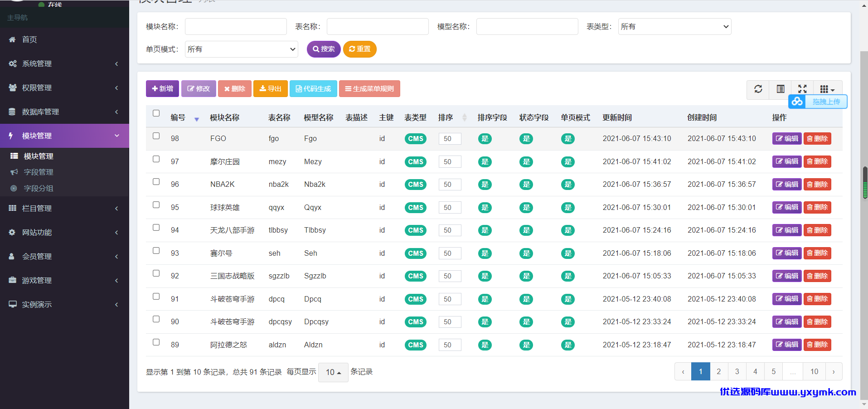Click the 编号 column sort arrow
The height and width of the screenshot is (409, 868).
pos(197,119)
